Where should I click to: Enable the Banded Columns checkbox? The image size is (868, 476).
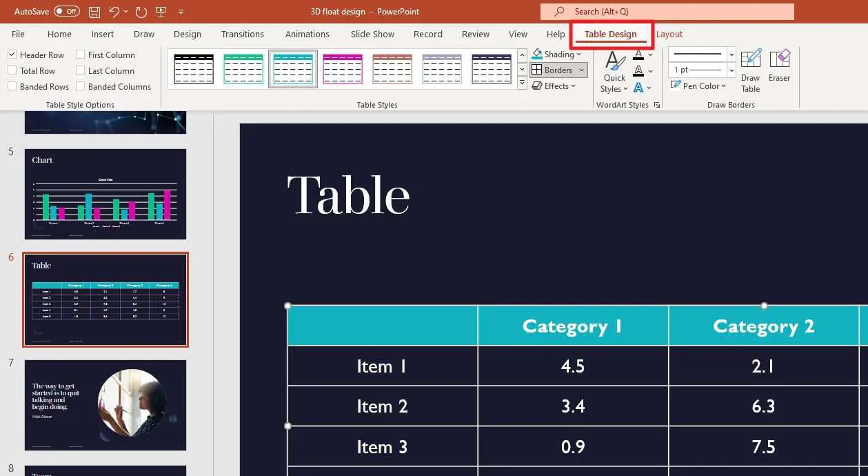pos(80,86)
